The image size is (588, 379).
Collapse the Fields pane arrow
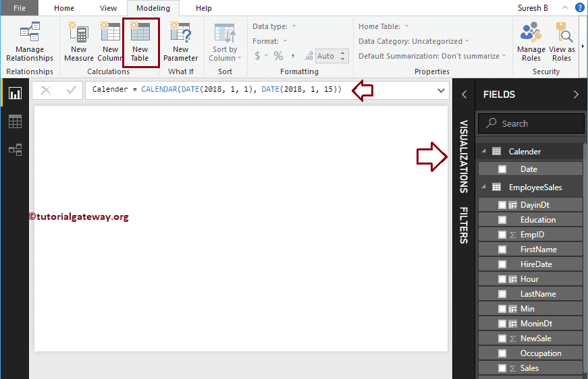coord(576,94)
